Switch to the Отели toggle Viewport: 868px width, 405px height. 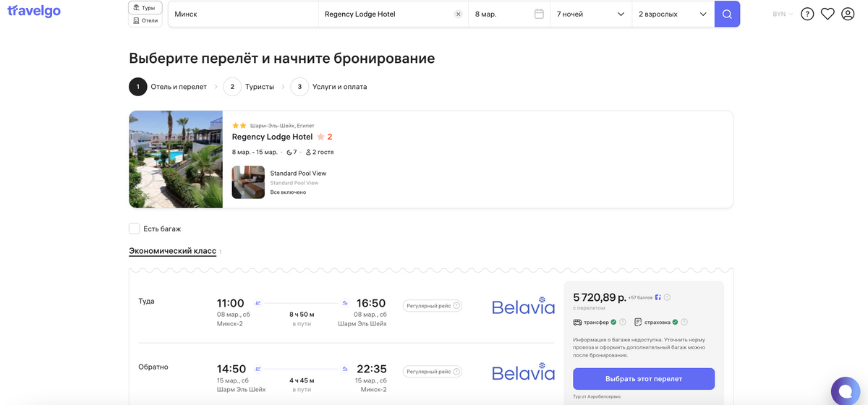[x=145, y=21]
